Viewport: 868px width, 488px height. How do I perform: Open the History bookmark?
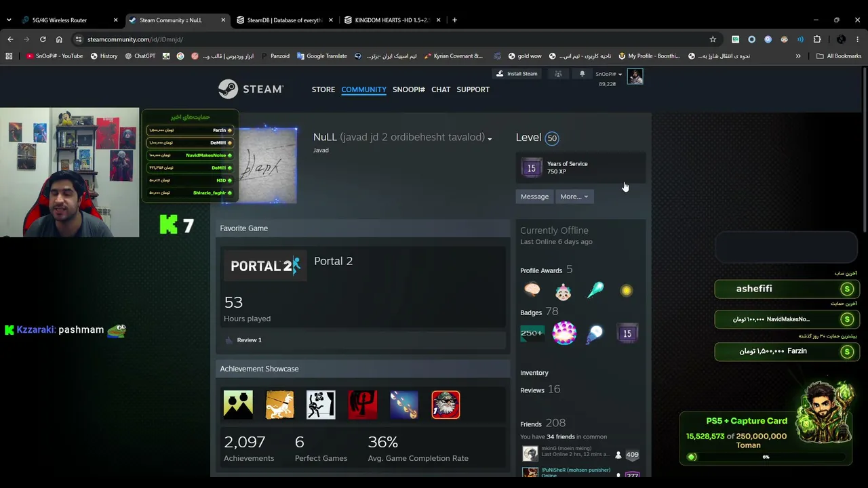point(104,56)
